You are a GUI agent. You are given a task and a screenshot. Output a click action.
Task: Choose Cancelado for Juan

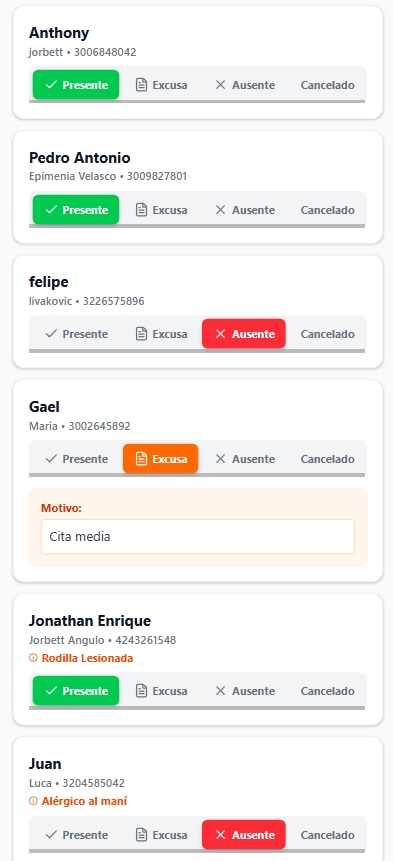pyautogui.click(x=327, y=835)
